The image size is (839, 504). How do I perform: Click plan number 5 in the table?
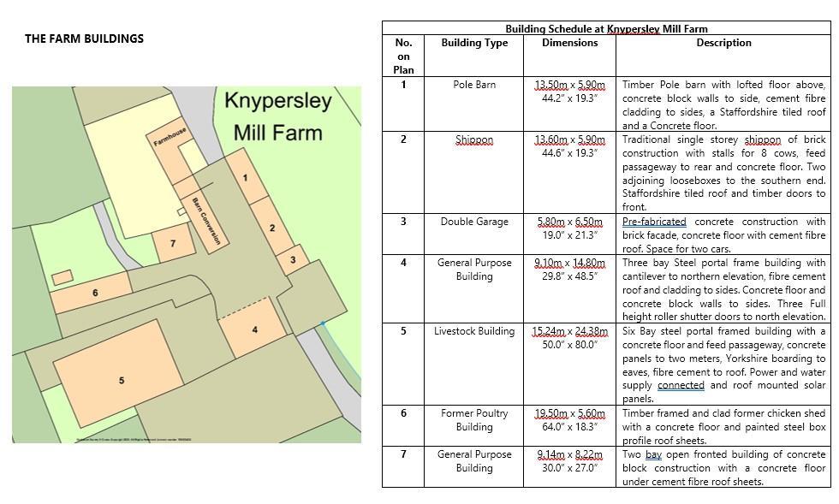pos(403,330)
